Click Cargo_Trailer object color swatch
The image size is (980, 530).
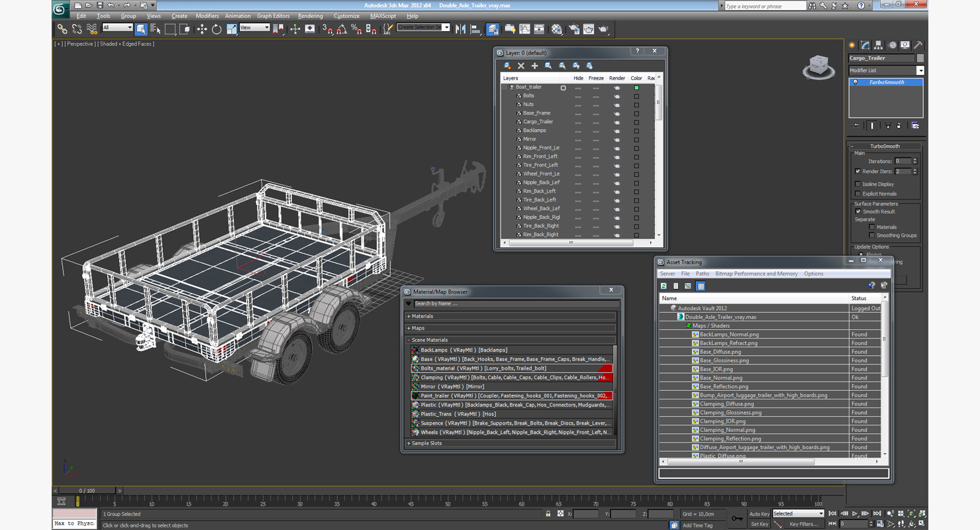(920, 58)
